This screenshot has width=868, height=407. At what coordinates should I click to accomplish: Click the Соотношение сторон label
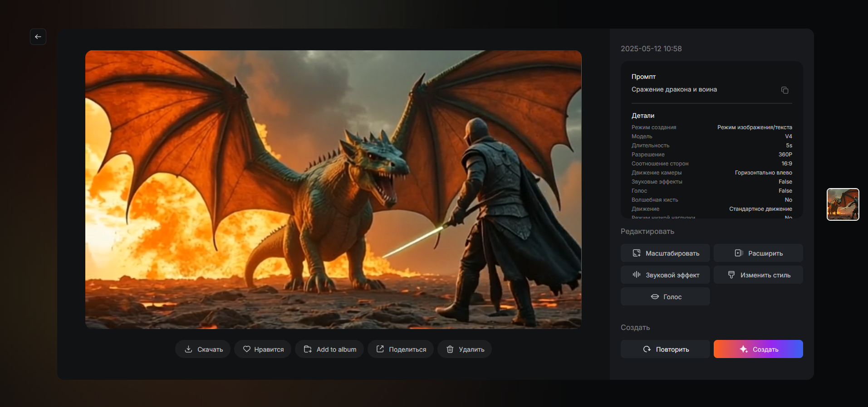pyautogui.click(x=660, y=164)
